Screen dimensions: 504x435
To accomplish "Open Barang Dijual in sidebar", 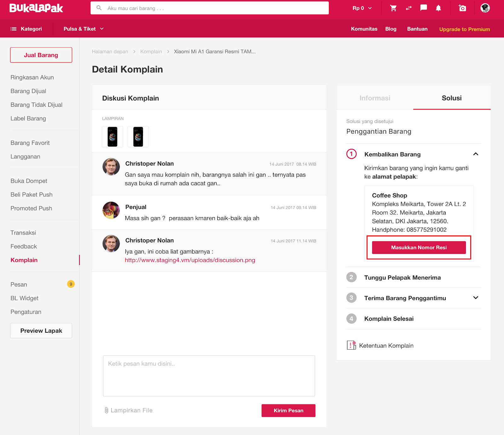I will pyautogui.click(x=28, y=91).
